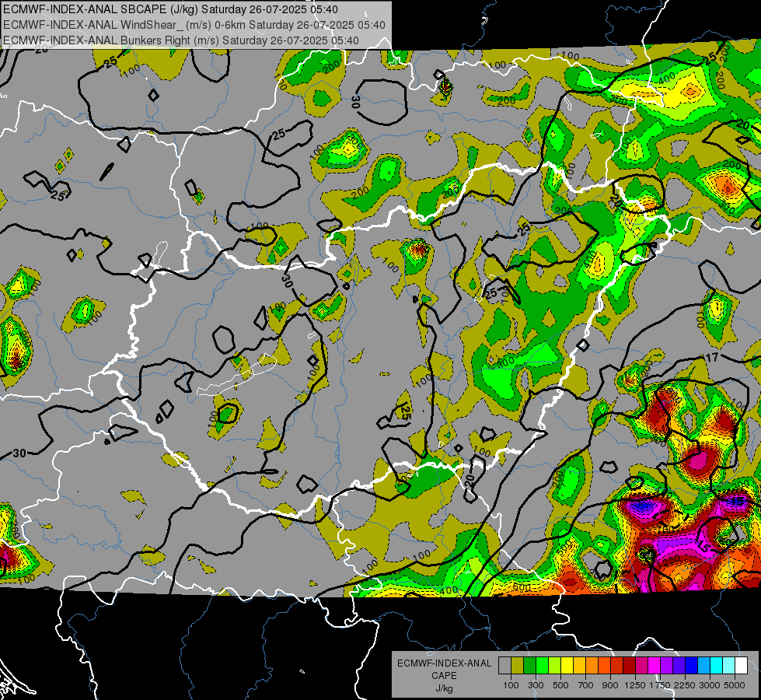Click the 1750 label in the legend
The image size is (761, 700).
pyautogui.click(x=660, y=685)
